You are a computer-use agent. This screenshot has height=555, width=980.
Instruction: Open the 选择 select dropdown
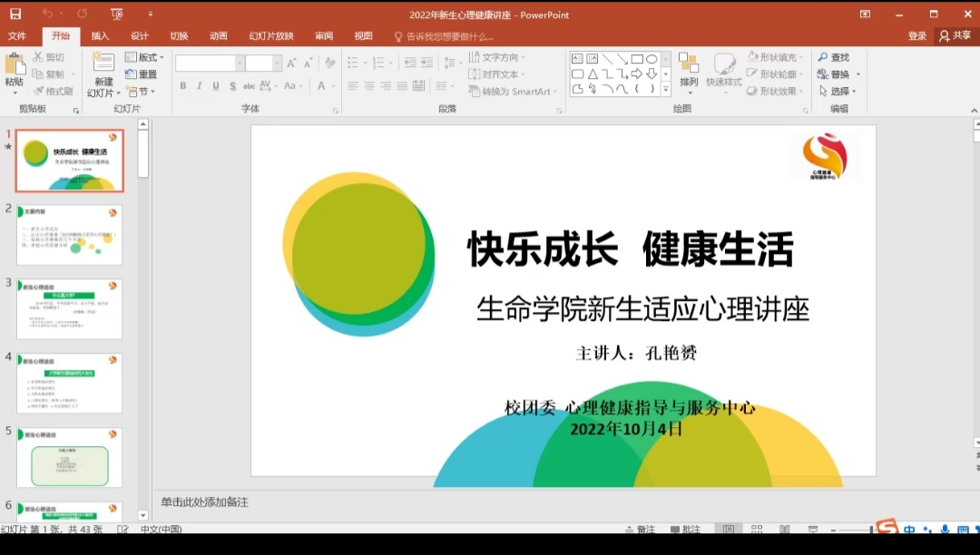pyautogui.click(x=838, y=92)
